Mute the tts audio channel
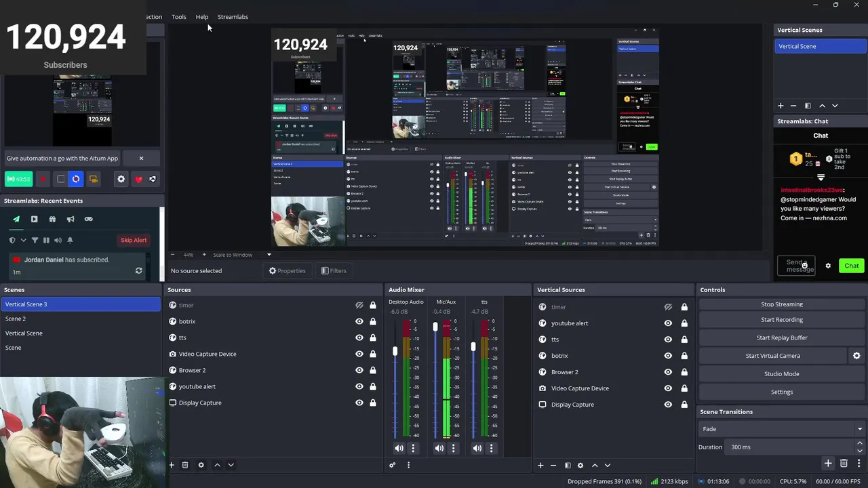This screenshot has width=868, height=488. (477, 448)
